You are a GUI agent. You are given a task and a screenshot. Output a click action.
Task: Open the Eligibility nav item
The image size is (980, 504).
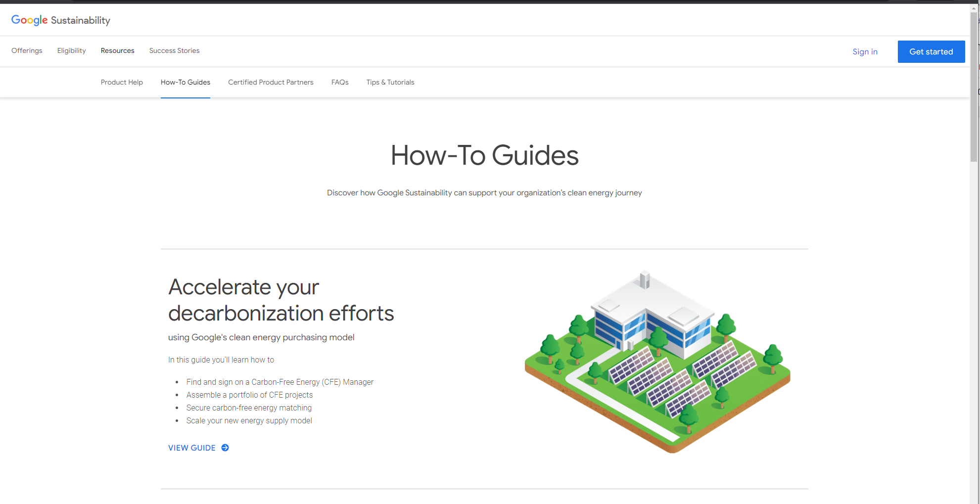[x=72, y=50]
